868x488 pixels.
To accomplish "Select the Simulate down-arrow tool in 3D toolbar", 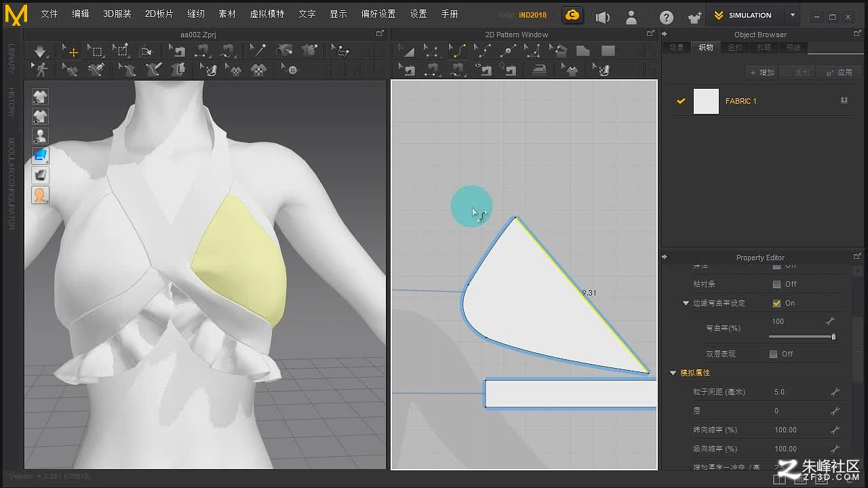I will click(40, 51).
